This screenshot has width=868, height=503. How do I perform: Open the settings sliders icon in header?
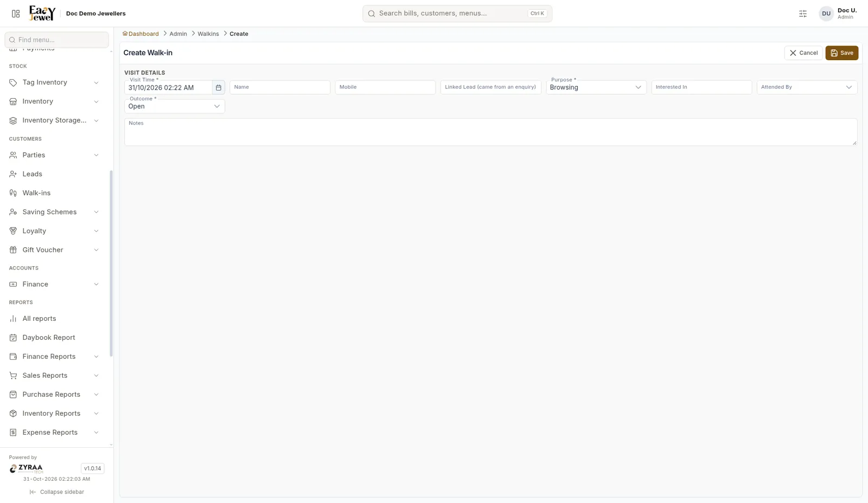(x=803, y=14)
